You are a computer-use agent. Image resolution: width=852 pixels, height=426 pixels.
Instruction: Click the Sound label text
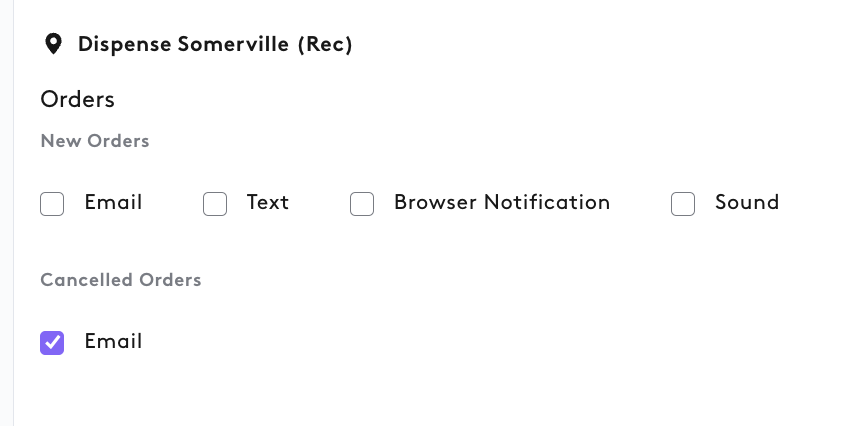[747, 202]
